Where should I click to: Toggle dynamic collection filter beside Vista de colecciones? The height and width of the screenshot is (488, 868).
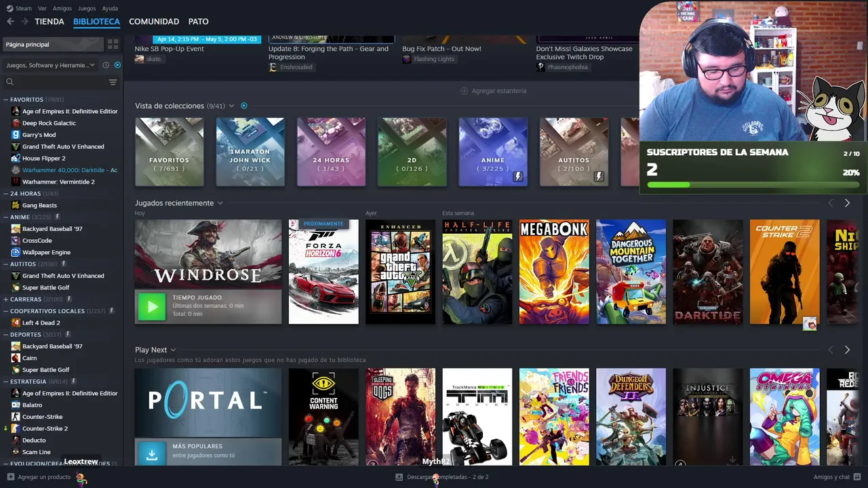[x=244, y=106]
